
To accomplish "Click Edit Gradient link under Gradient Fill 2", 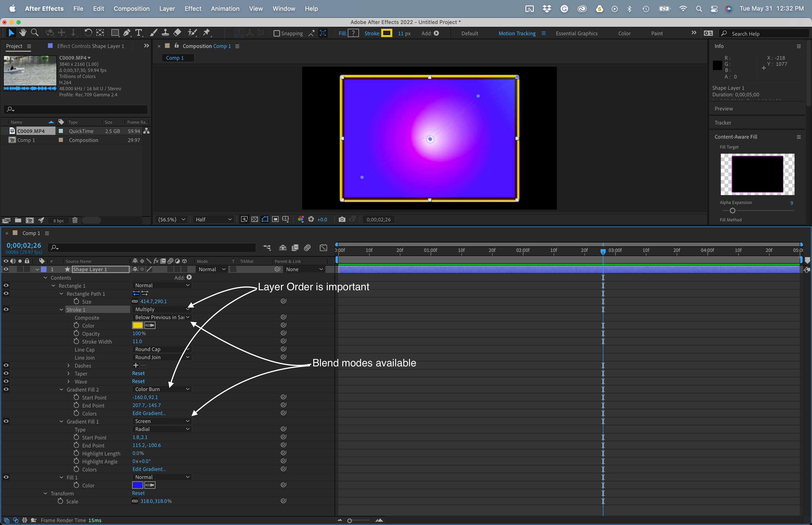I will pyautogui.click(x=149, y=413).
